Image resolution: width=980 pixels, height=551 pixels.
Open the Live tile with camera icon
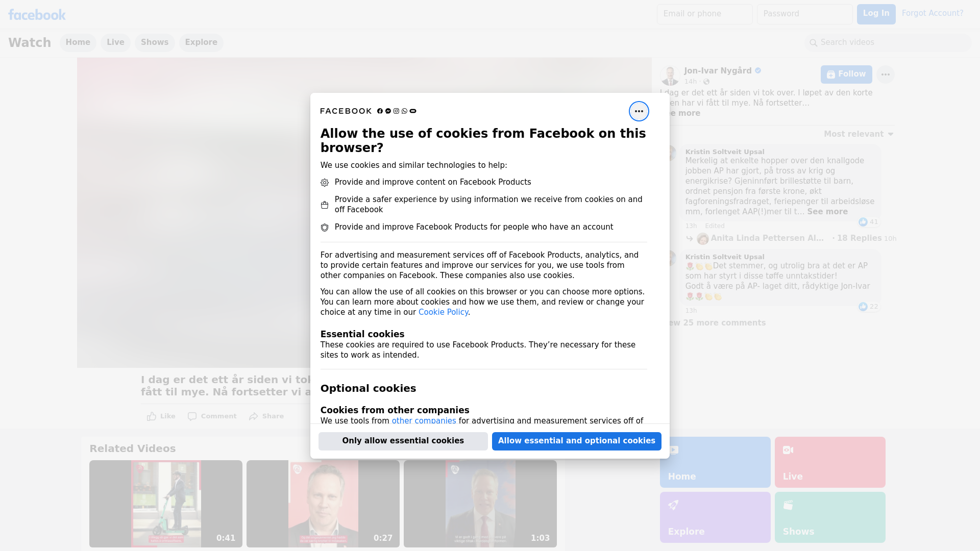830,462
